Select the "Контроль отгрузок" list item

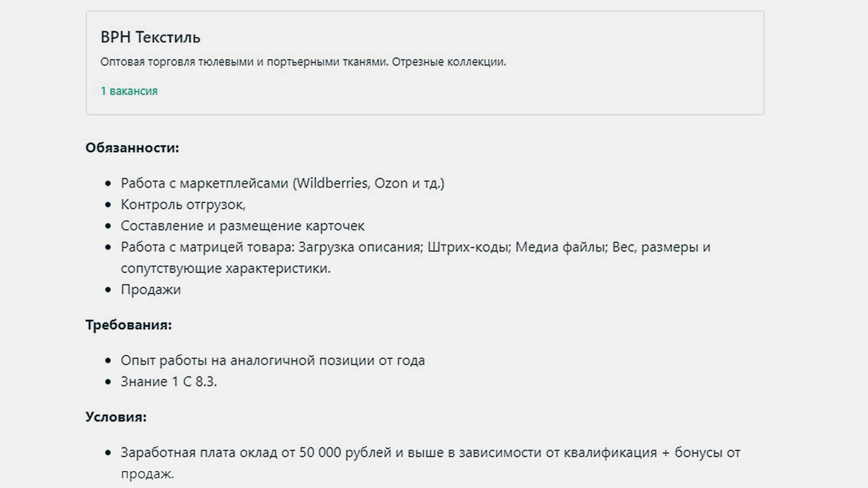[183, 205]
